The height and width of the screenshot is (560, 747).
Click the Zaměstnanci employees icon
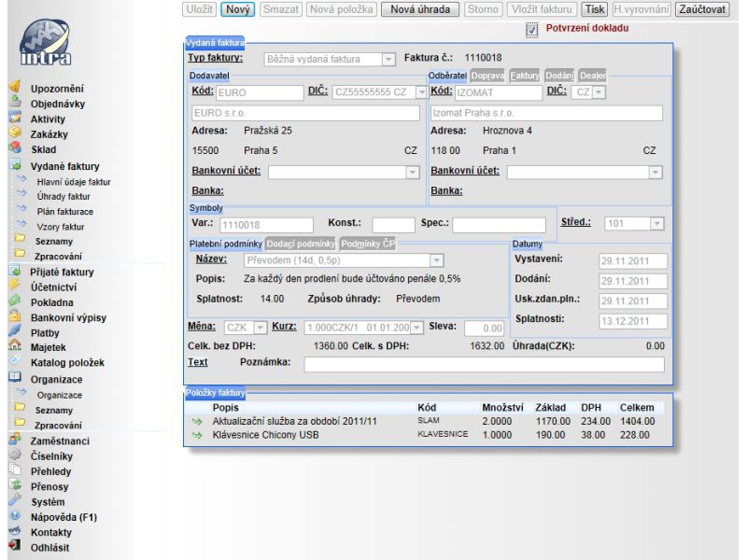pos(15,439)
